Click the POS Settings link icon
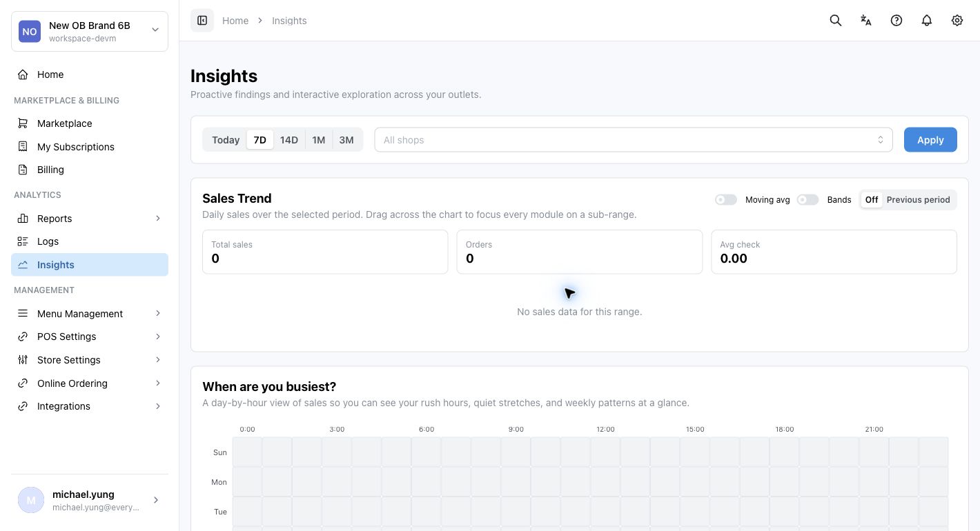This screenshot has width=980, height=531. 23,337
